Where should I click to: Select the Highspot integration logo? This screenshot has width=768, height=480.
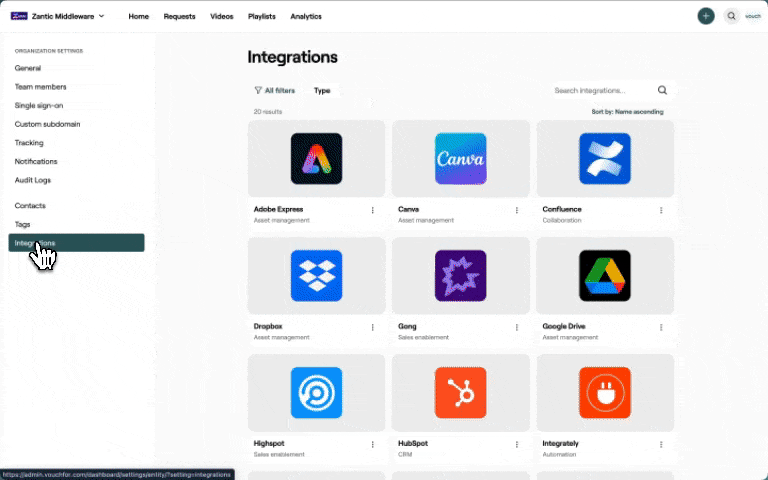pos(316,393)
